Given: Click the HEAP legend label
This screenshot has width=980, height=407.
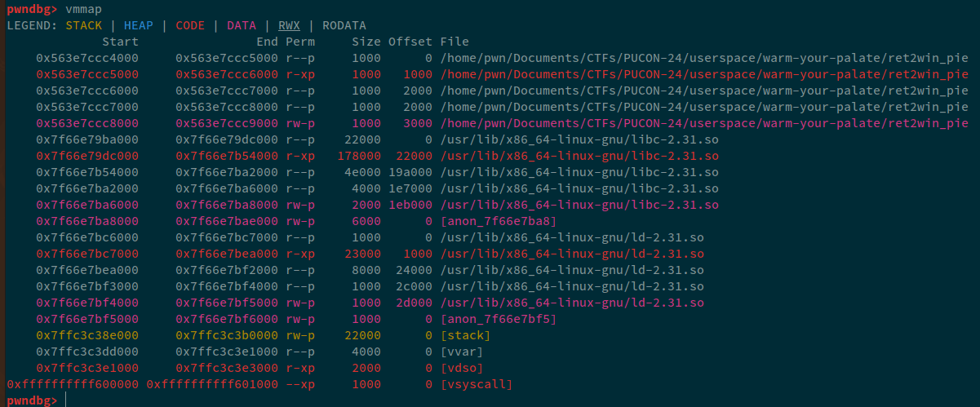Looking at the screenshot, I should point(138,25).
